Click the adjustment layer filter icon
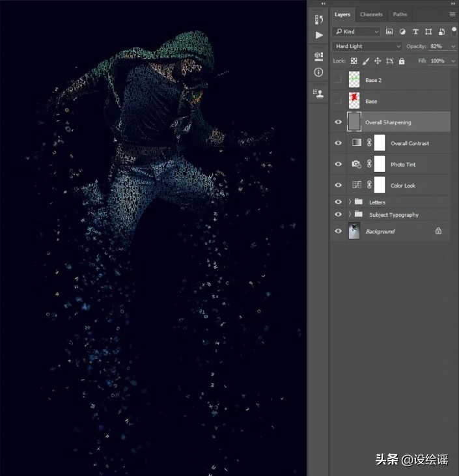 click(x=402, y=31)
